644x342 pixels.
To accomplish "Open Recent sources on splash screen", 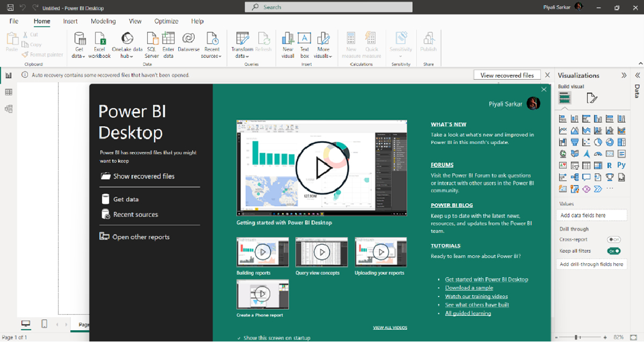I will pos(129,214).
